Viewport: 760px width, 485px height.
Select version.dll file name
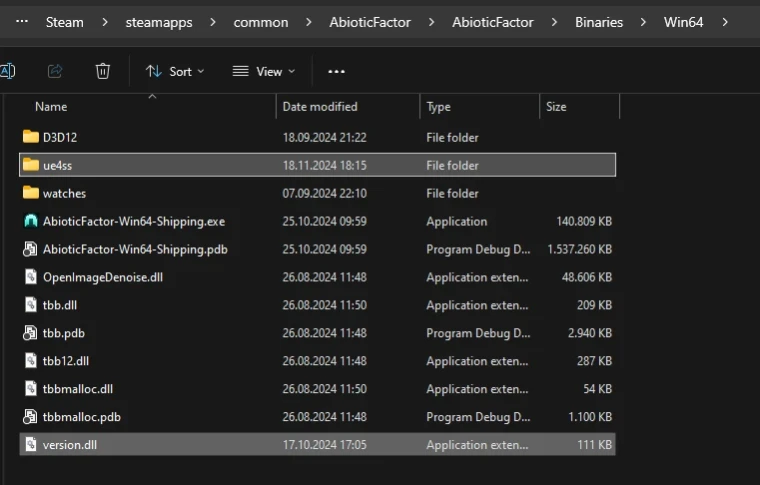pyautogui.click(x=70, y=445)
